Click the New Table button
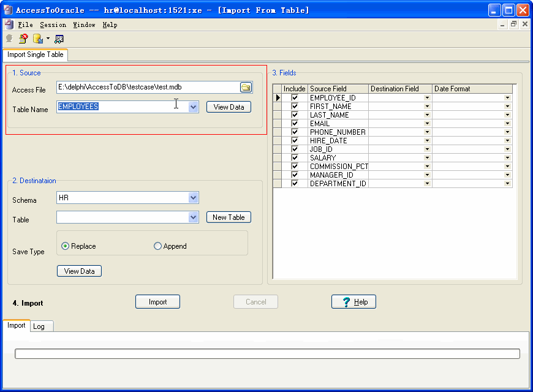 tap(229, 217)
